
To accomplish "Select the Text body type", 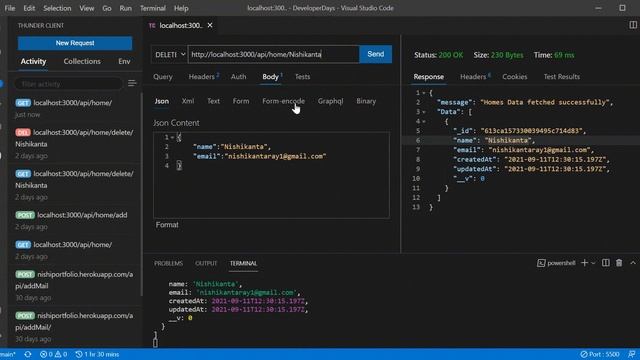I will [x=213, y=101].
